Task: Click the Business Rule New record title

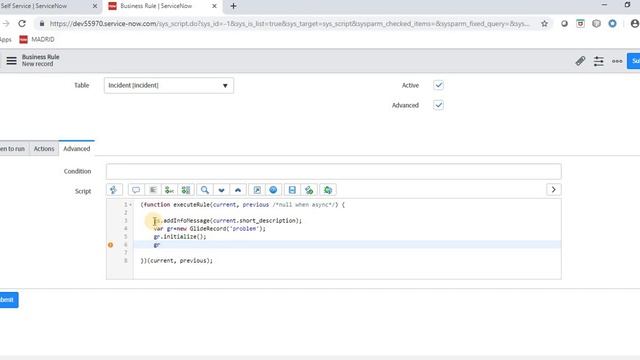Action: click(40, 60)
